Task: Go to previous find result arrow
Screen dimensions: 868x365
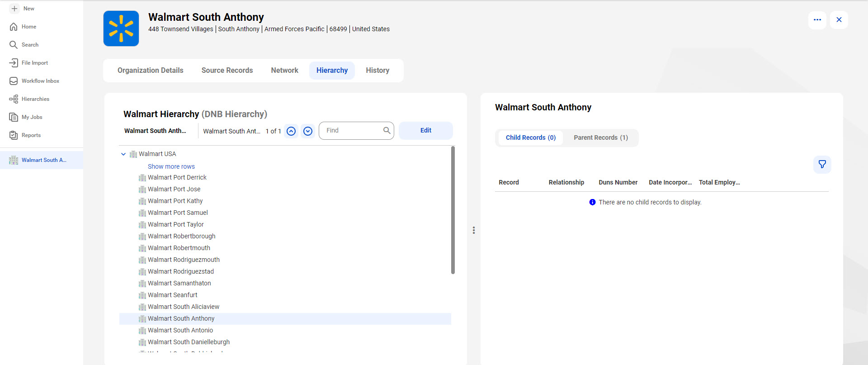Action: (291, 131)
